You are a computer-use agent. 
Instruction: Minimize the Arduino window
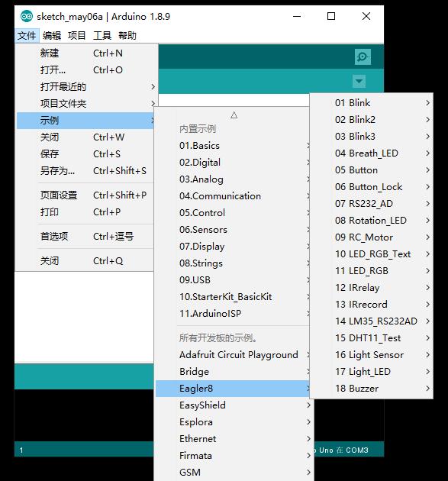(x=297, y=16)
